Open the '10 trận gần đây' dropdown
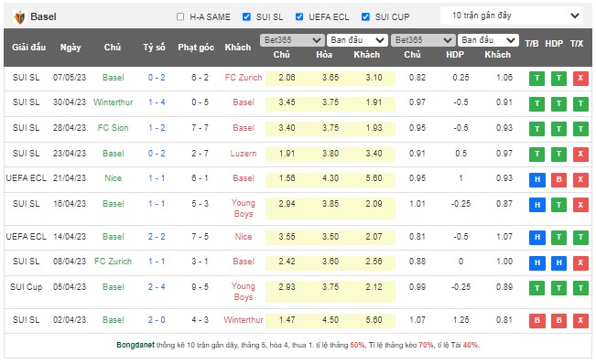The image size is (596, 364). pyautogui.click(x=512, y=16)
